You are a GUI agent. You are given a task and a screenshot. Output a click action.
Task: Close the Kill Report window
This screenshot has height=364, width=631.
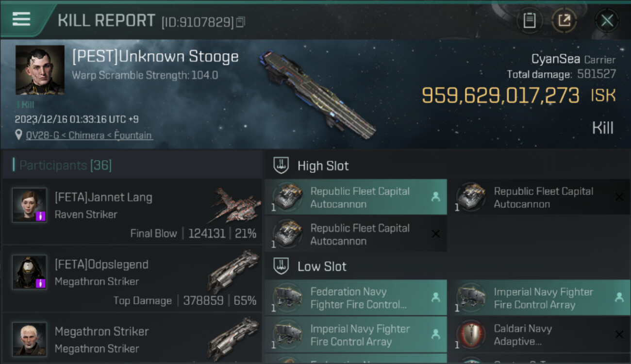click(607, 20)
